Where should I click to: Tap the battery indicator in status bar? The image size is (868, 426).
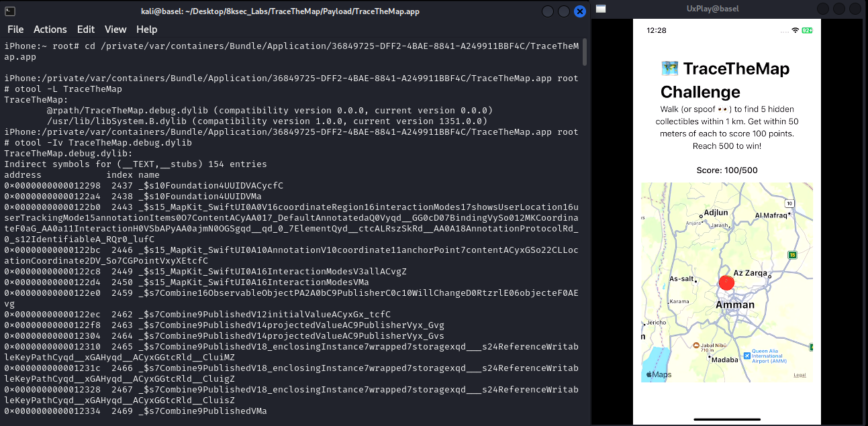(x=806, y=30)
